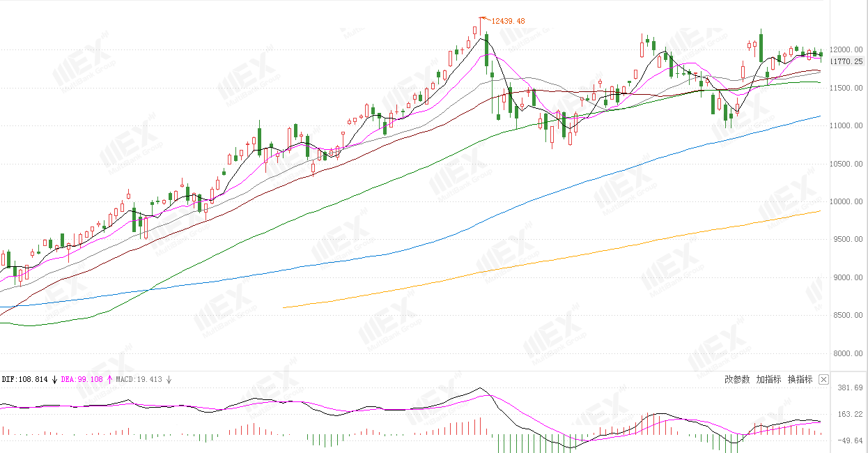Image resolution: width=868 pixels, height=453 pixels.
Task: Click the current price tag 11770.25
Action: (x=848, y=61)
